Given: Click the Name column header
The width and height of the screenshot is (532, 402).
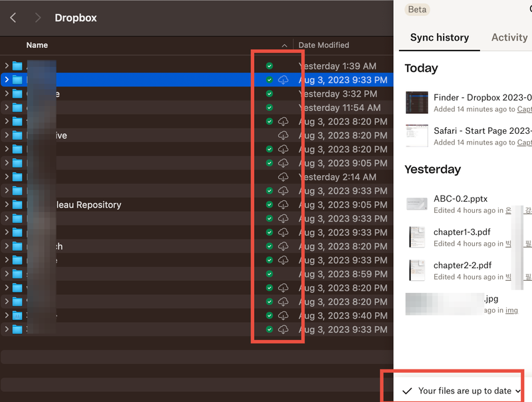Looking at the screenshot, I should [x=37, y=45].
